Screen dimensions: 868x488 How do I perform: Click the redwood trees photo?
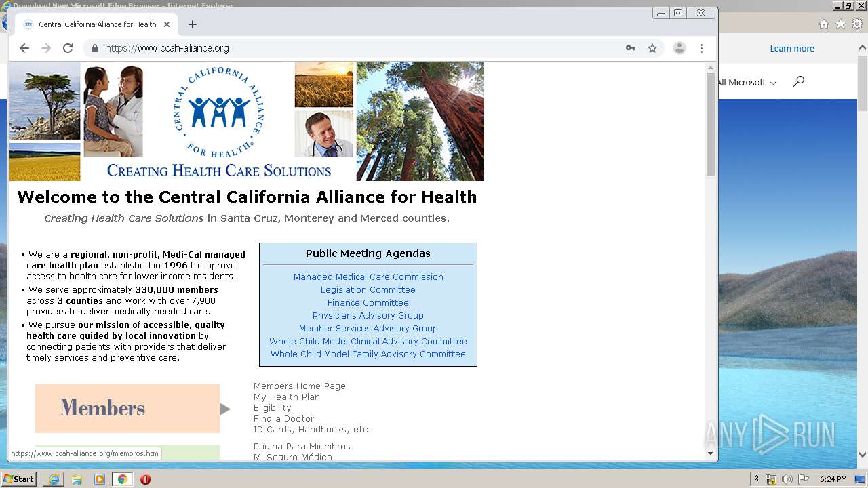click(420, 121)
